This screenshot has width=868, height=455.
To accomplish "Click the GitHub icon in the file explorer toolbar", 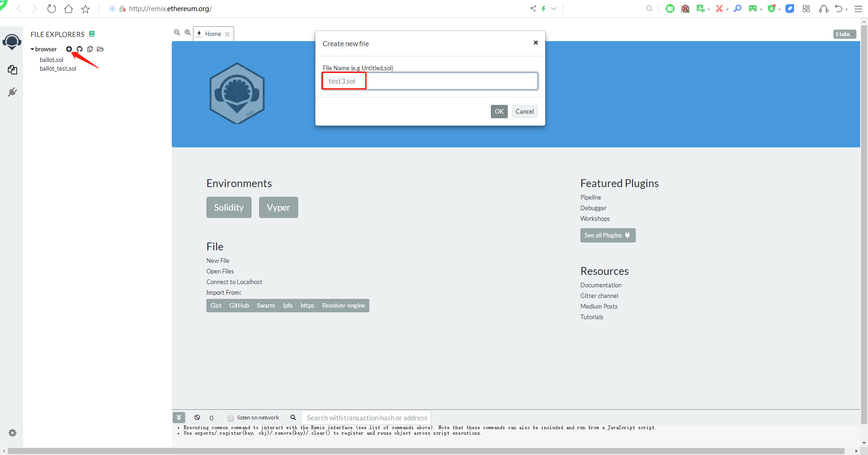I will tap(79, 49).
